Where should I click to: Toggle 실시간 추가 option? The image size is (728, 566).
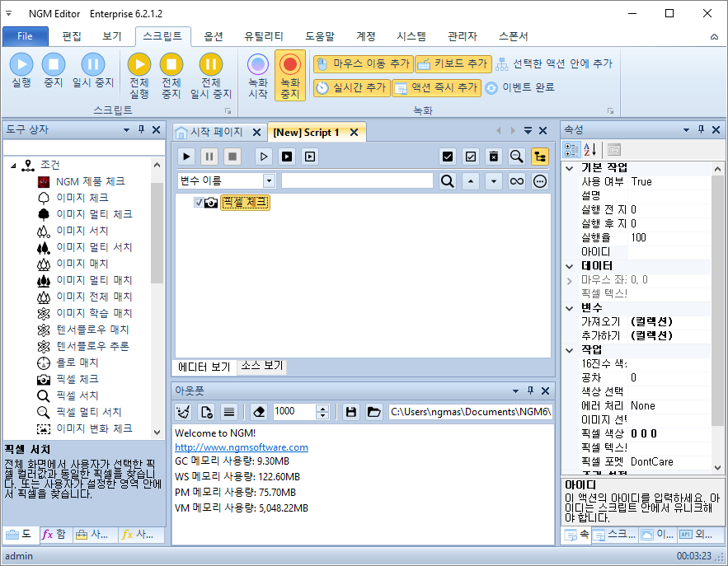click(351, 87)
